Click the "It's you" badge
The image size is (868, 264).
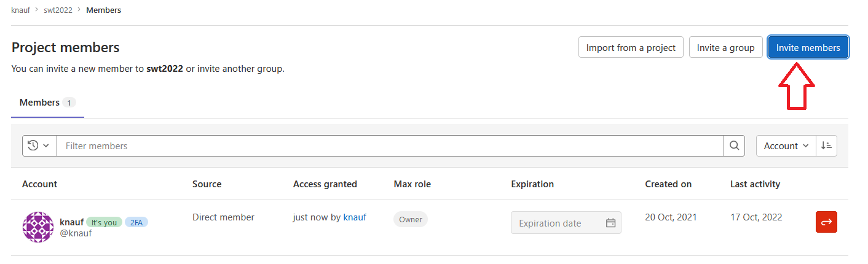[x=104, y=222]
